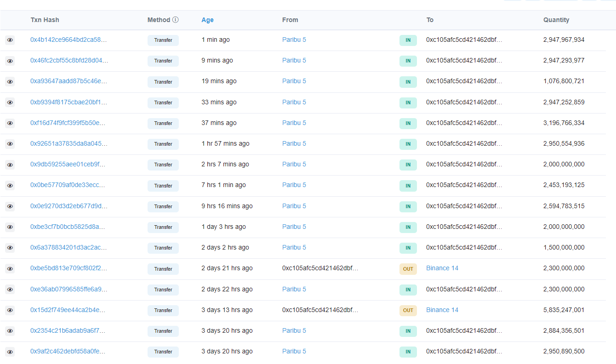Click the info icon beside the Method header
The width and height of the screenshot is (616, 364).
176,20
